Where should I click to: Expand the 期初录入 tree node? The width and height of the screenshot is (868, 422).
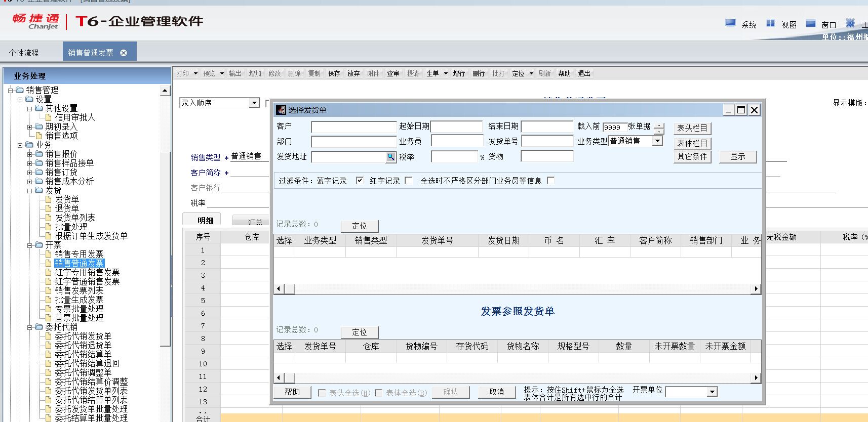[x=29, y=127]
